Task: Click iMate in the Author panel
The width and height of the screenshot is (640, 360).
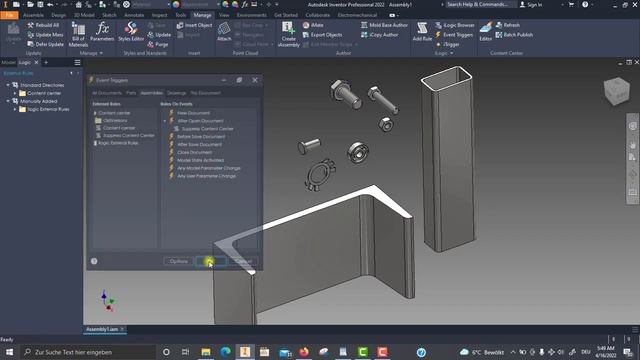Action: point(313,25)
